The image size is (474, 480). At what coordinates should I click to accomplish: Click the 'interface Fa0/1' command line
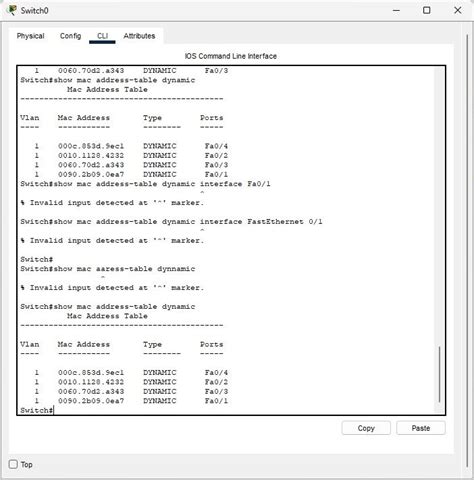pos(145,184)
